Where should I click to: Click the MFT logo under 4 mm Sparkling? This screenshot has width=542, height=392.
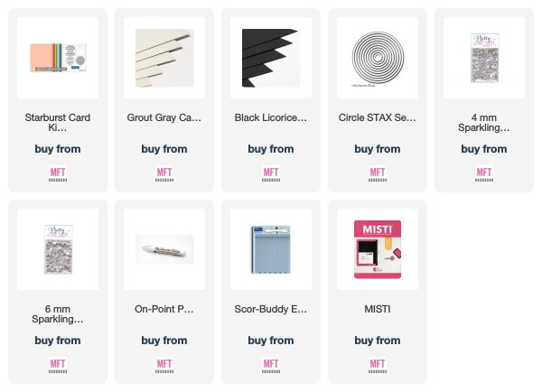point(484,174)
